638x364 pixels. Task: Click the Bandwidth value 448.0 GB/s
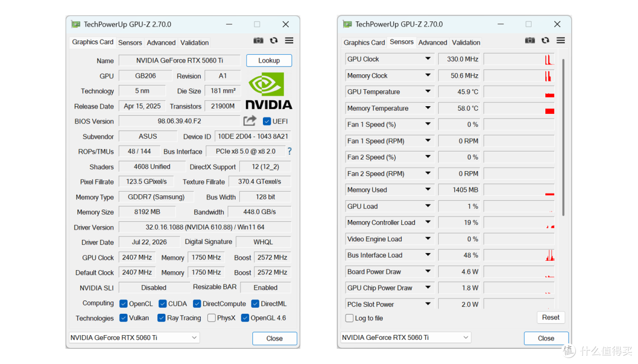point(259,212)
